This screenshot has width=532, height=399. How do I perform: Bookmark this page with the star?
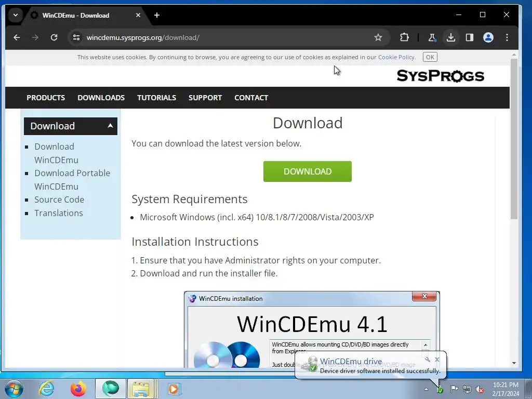pos(378,37)
